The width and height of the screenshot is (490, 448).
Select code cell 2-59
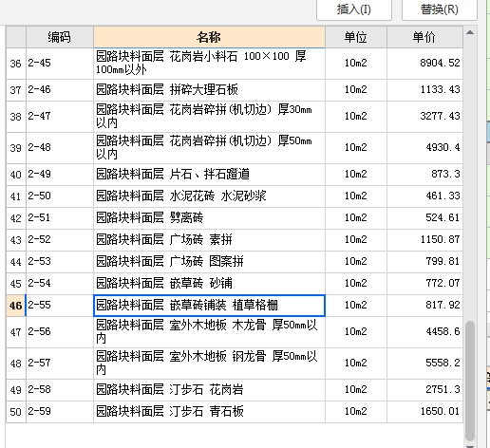(60, 412)
